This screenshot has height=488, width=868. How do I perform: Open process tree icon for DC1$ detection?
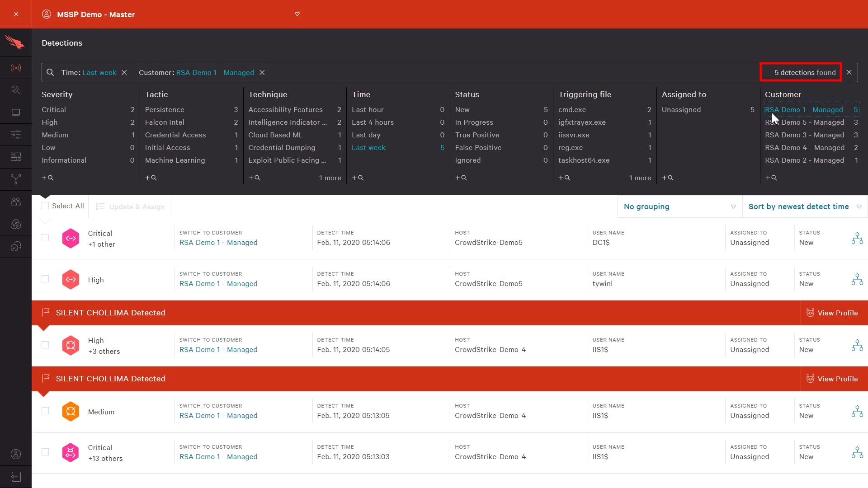pos(857,238)
